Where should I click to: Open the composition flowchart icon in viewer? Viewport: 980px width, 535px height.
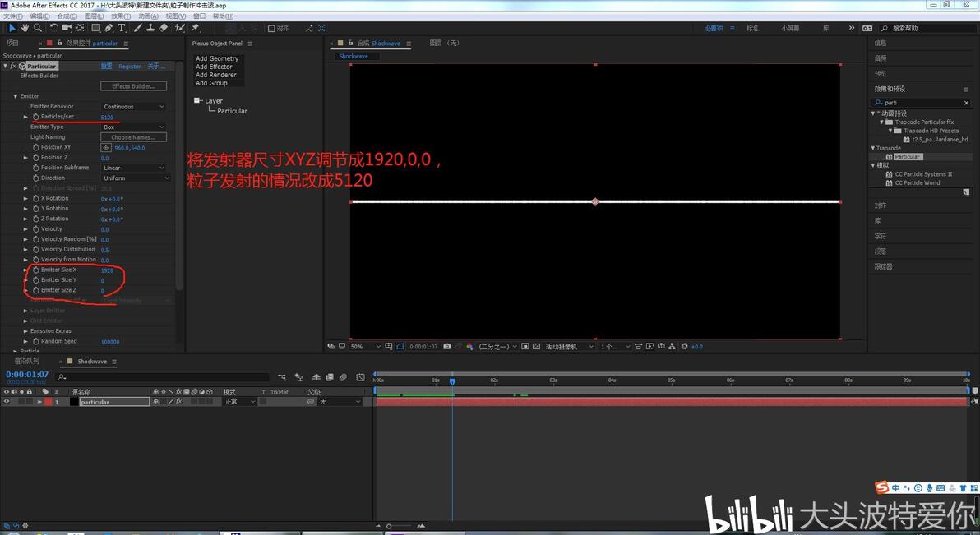672,346
